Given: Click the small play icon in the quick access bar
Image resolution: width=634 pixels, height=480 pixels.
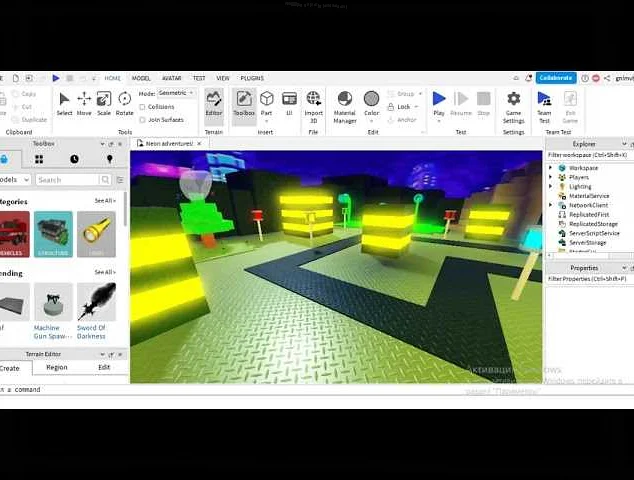Looking at the screenshot, I should [56, 78].
